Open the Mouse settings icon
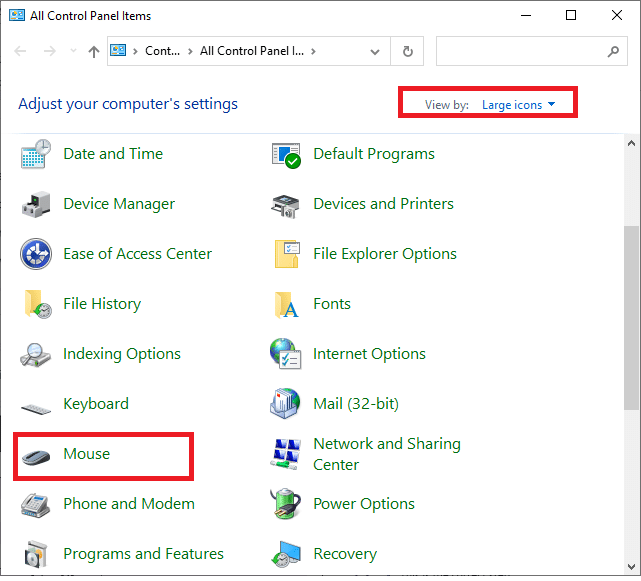The image size is (641, 581). click(x=36, y=455)
